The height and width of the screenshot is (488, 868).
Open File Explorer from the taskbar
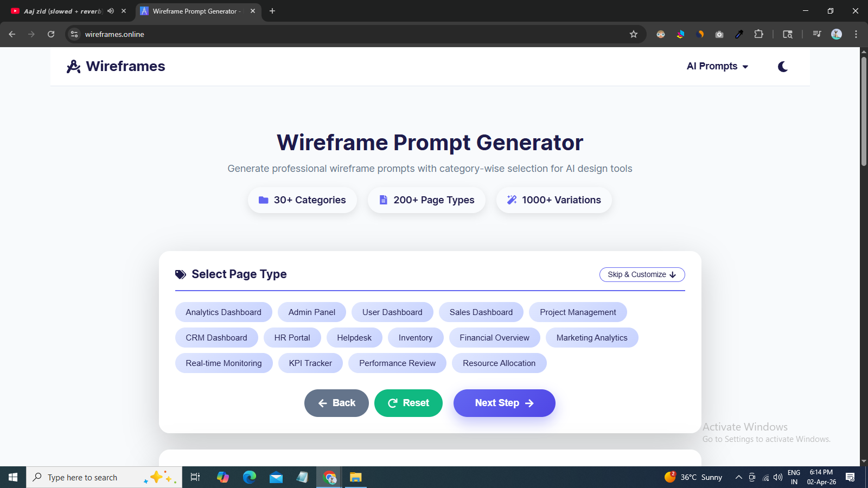click(x=356, y=477)
